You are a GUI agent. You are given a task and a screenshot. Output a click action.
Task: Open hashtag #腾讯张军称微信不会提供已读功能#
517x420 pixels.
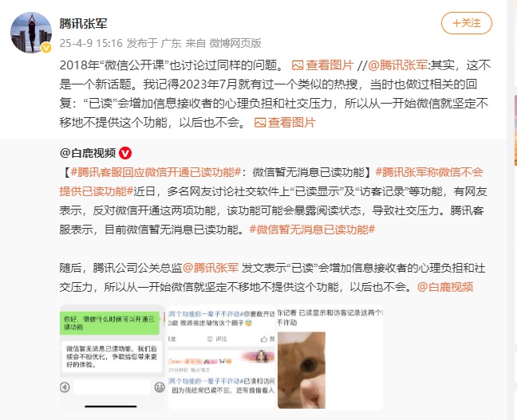(271, 182)
